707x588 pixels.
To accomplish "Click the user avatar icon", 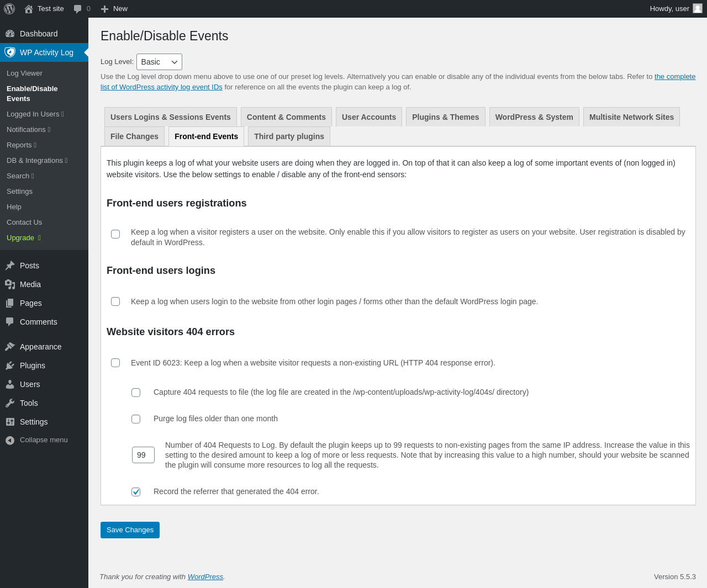I will click(698, 8).
